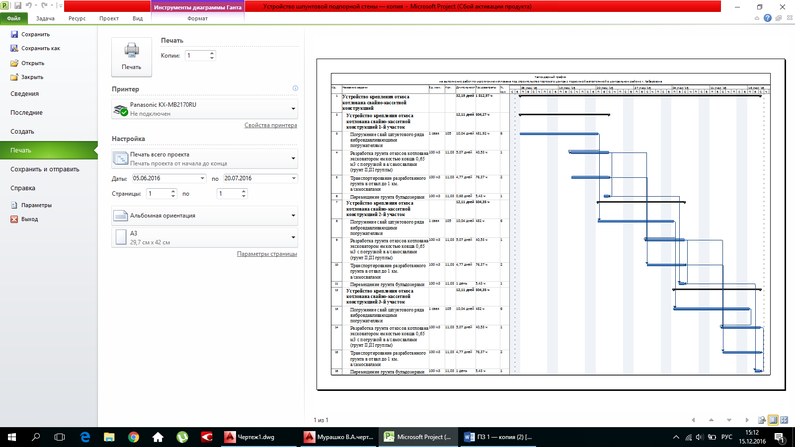Open Google Chrome from the taskbar
Viewport: 795px width, 447px height.
pyautogui.click(x=133, y=437)
